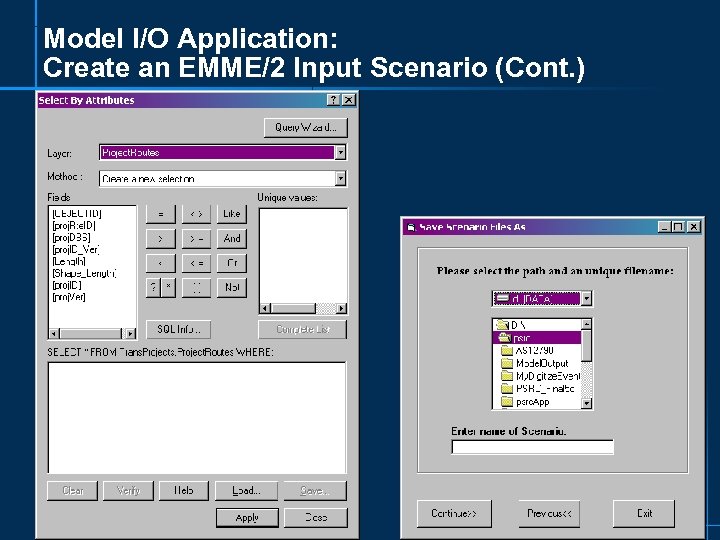
Task: Minimize the Save Scenario Files As window
Action: (664, 227)
